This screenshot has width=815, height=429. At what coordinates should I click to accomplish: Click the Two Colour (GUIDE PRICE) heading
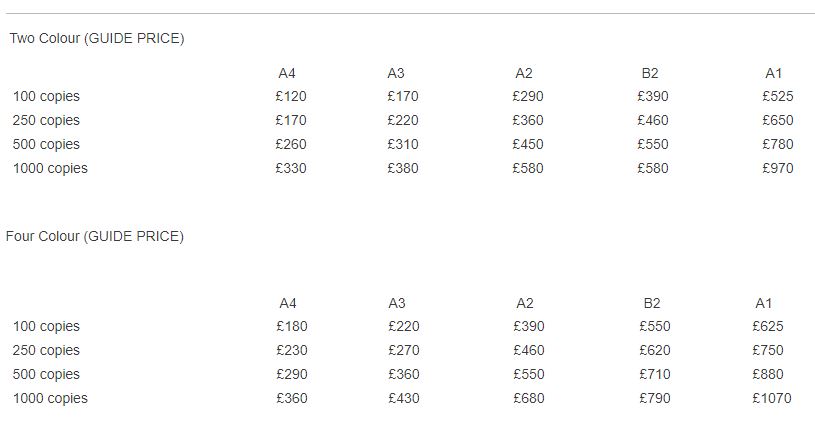(x=97, y=38)
